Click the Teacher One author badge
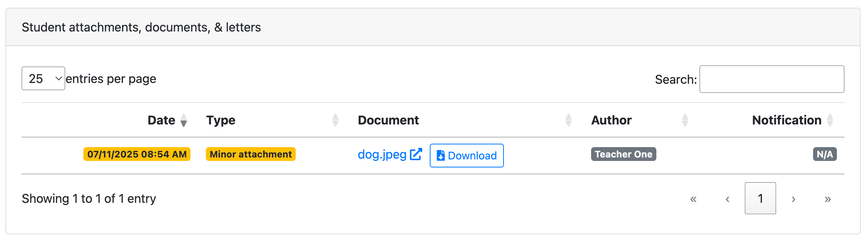The image size is (868, 242). click(x=623, y=154)
